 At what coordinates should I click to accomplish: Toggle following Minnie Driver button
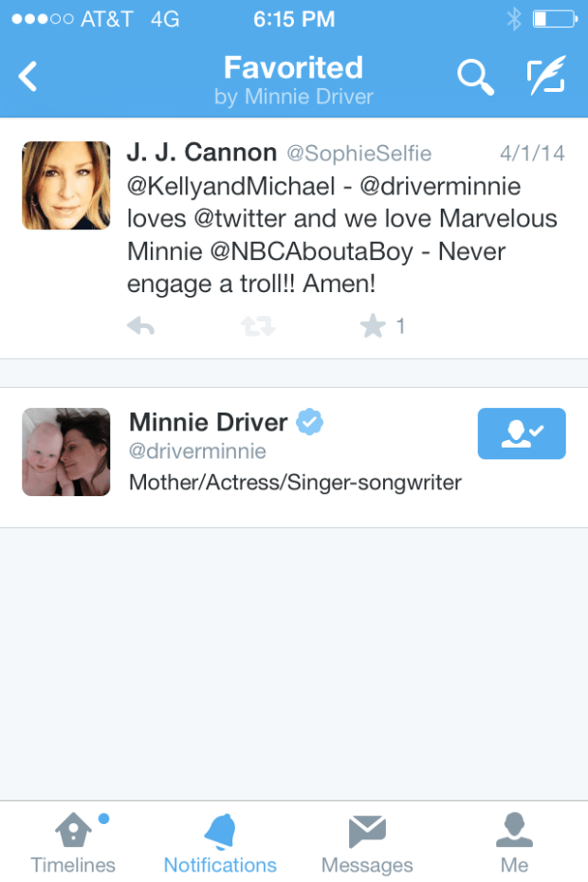(x=521, y=433)
